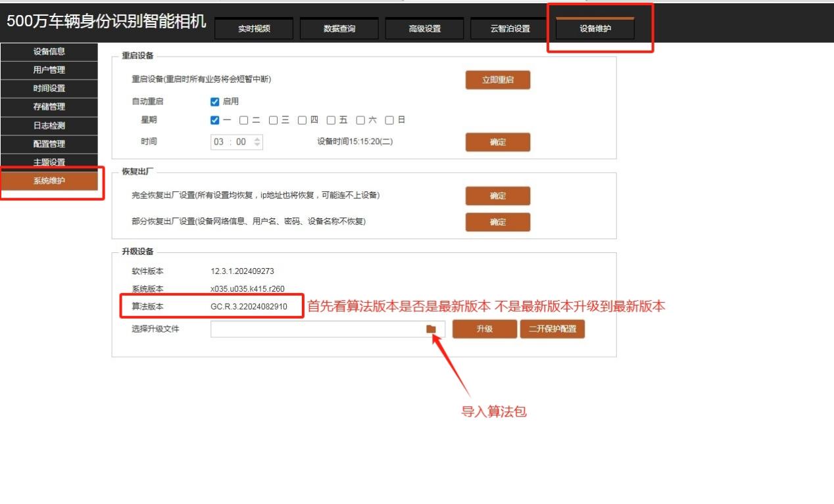Click the 设备时间15:15:20(二) text
The image size is (834, 504).
click(x=355, y=142)
